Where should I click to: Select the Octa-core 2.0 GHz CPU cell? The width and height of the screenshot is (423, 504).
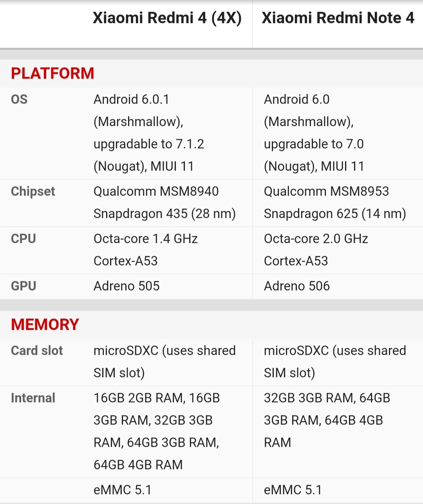(x=316, y=250)
